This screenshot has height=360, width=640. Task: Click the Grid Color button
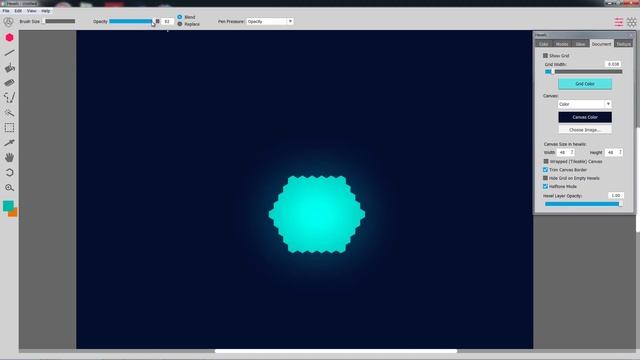coord(585,84)
